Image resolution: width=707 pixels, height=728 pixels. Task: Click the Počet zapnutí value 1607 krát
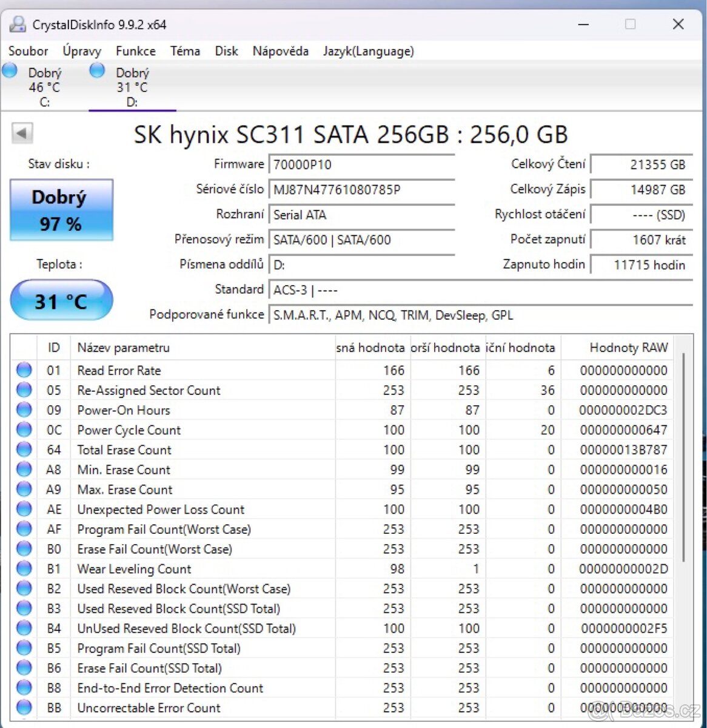pyautogui.click(x=642, y=240)
